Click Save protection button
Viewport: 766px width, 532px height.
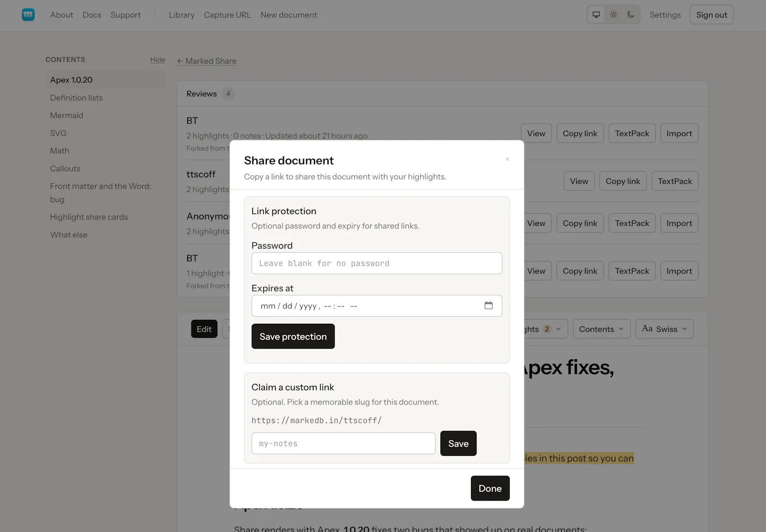coord(293,336)
